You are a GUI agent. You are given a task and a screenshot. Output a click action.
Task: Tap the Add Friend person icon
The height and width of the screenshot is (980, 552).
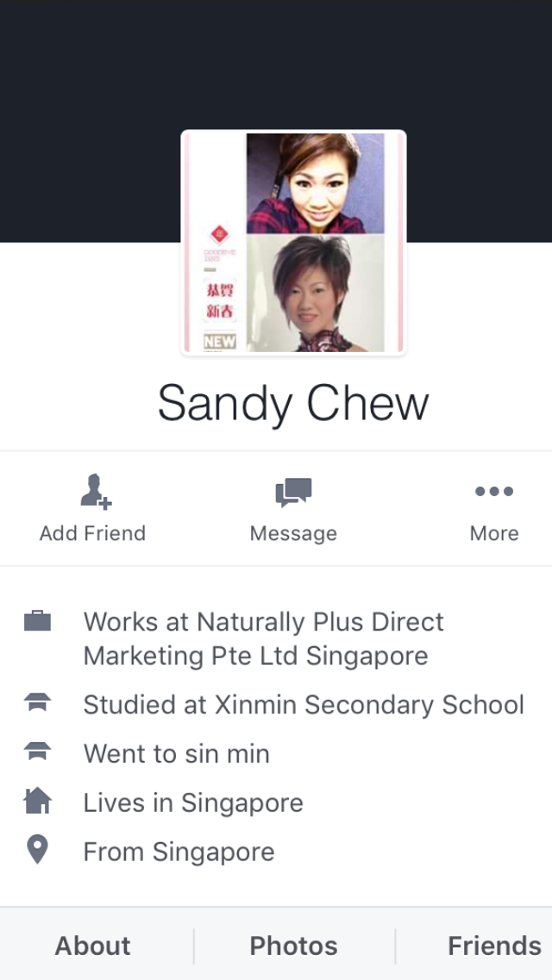95,491
